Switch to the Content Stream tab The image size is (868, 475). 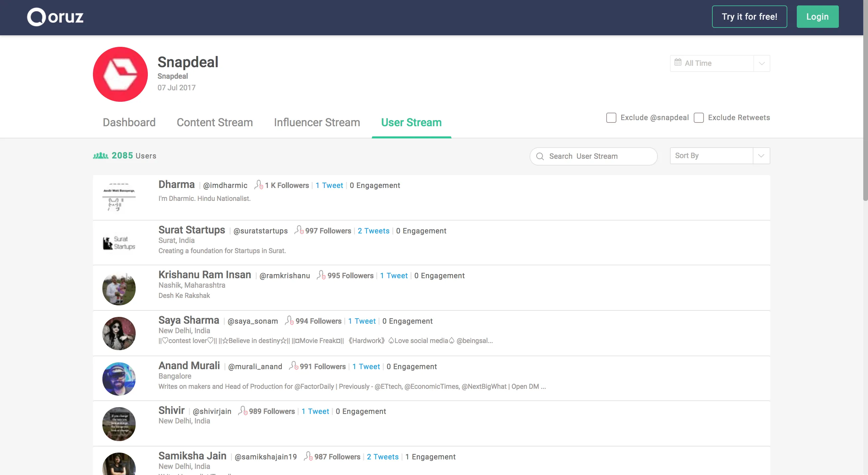coord(215,122)
